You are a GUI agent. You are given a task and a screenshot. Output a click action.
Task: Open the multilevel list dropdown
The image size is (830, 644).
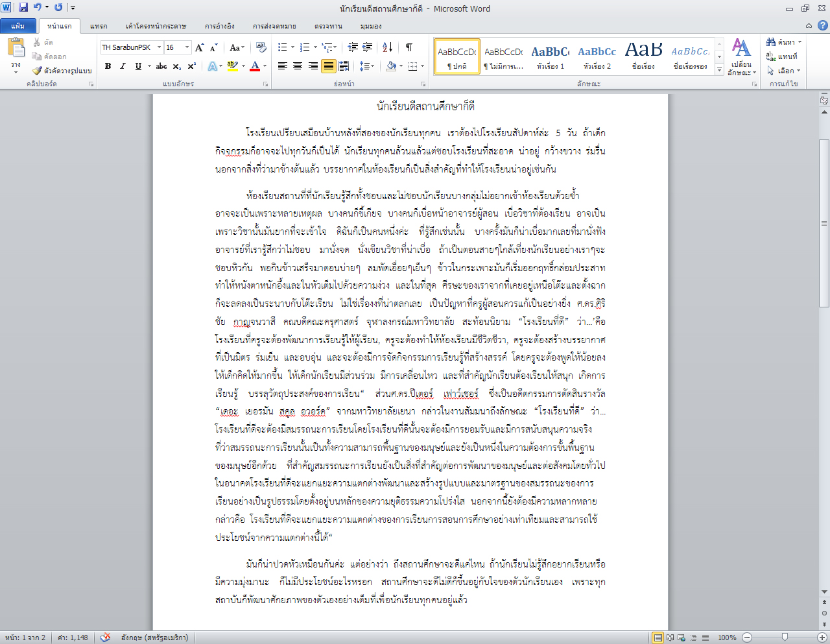coord(329,47)
